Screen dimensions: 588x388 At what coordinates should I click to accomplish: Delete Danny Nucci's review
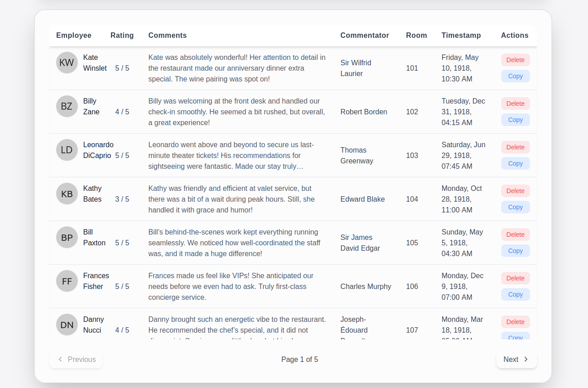coord(515,322)
